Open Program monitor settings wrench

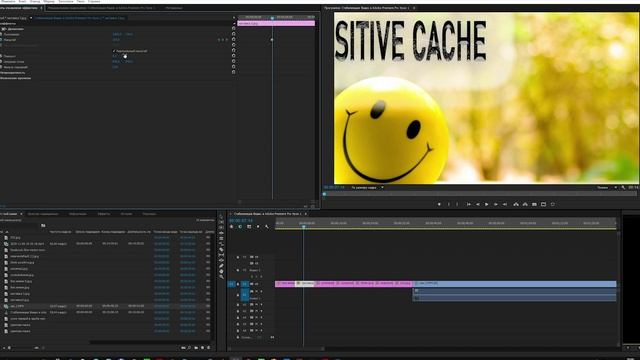(623, 187)
